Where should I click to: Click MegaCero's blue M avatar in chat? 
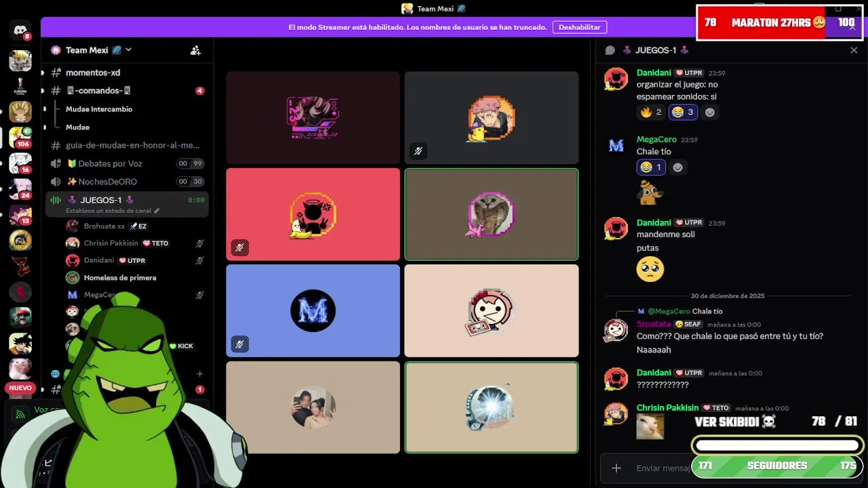616,146
